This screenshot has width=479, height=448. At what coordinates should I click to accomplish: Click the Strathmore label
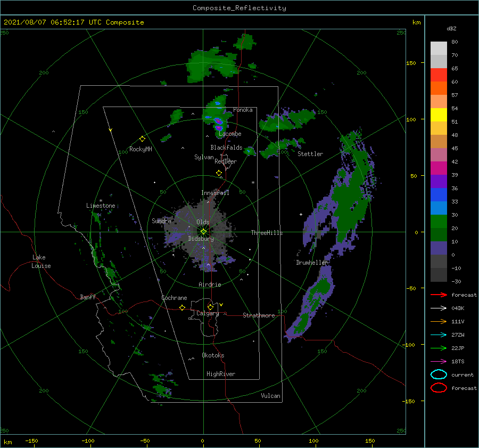click(259, 315)
